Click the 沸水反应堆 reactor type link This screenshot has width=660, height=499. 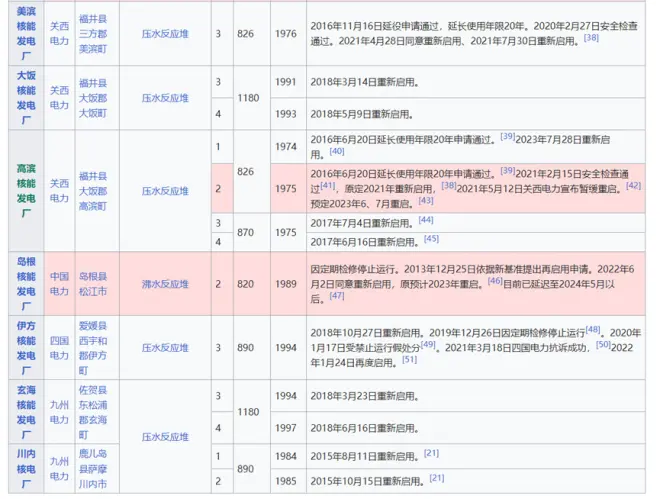coord(165,284)
